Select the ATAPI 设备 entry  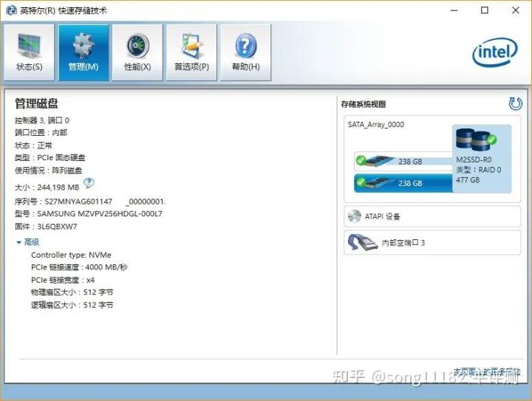(x=432, y=216)
